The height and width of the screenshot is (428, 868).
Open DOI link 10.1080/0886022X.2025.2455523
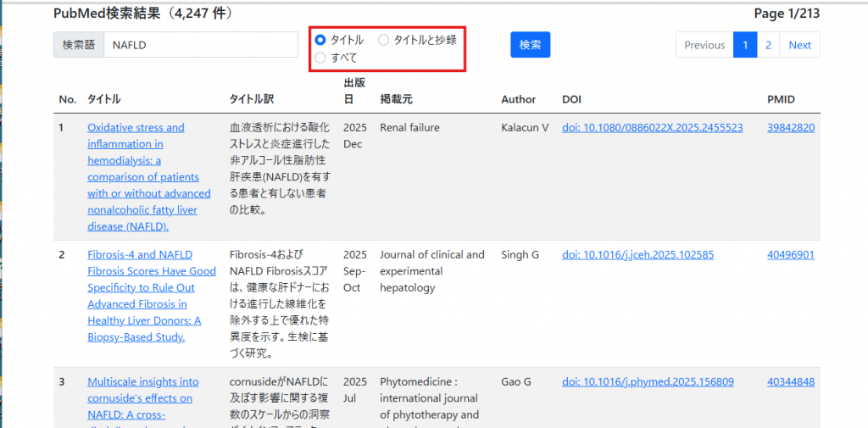tap(652, 128)
